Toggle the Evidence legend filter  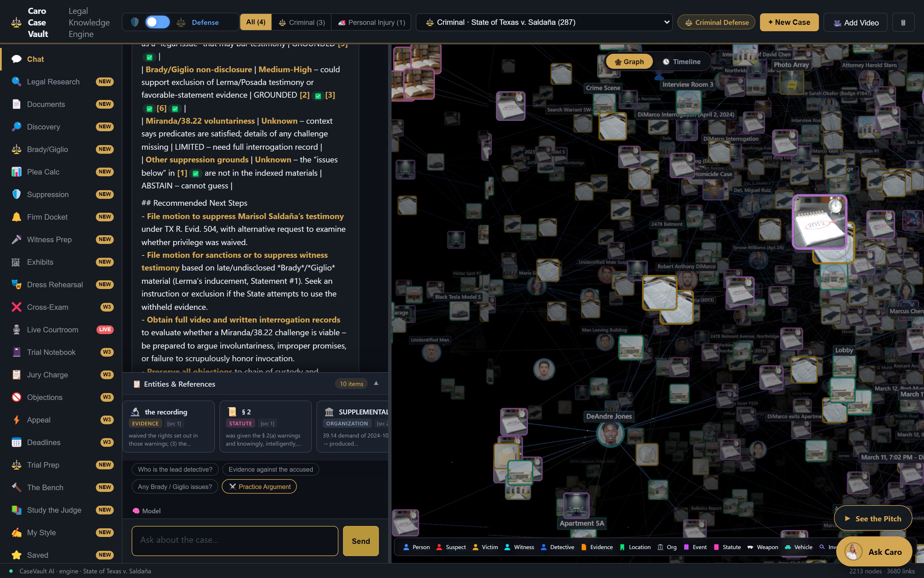pos(597,547)
